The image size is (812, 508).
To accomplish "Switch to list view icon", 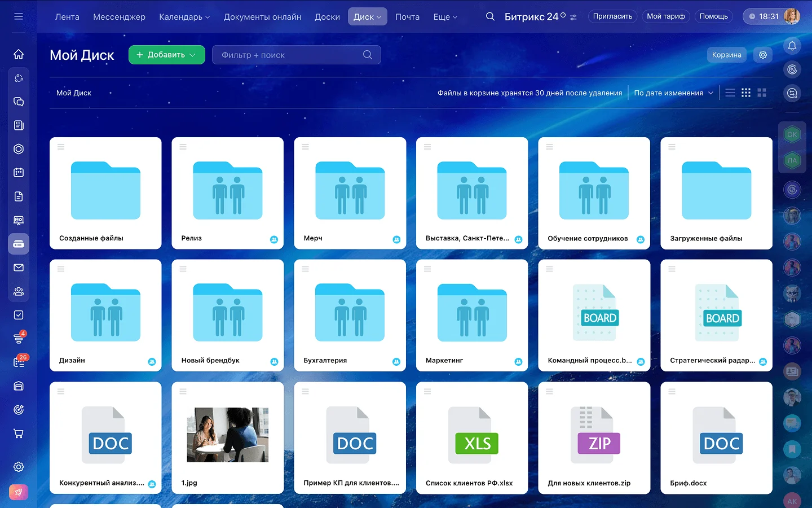I will [x=730, y=93].
